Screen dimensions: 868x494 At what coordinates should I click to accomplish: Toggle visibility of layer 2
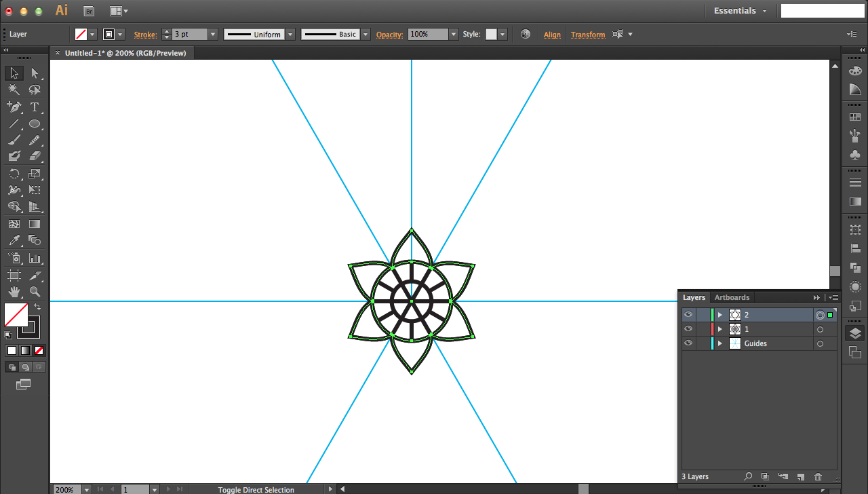[688, 314]
